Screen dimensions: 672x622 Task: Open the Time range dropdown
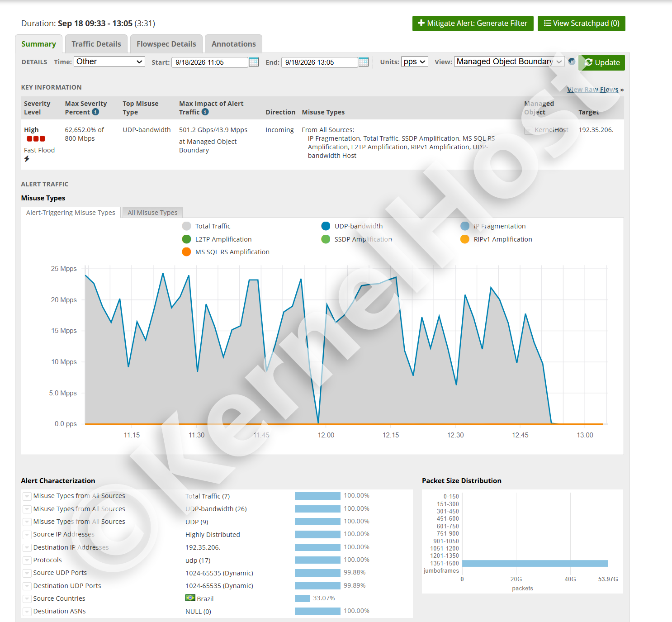pos(109,62)
